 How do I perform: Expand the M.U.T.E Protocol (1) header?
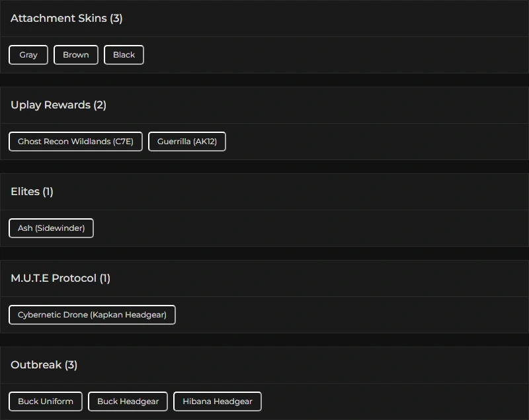coord(60,278)
